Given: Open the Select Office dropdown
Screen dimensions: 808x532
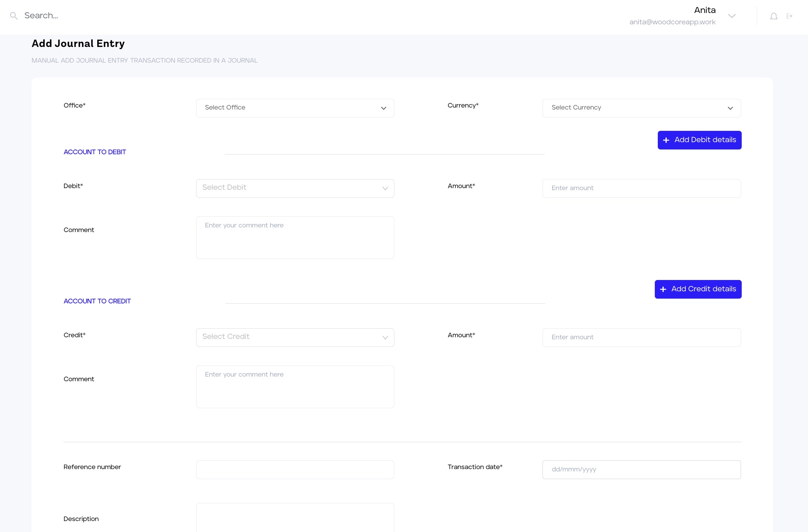Looking at the screenshot, I should point(295,108).
